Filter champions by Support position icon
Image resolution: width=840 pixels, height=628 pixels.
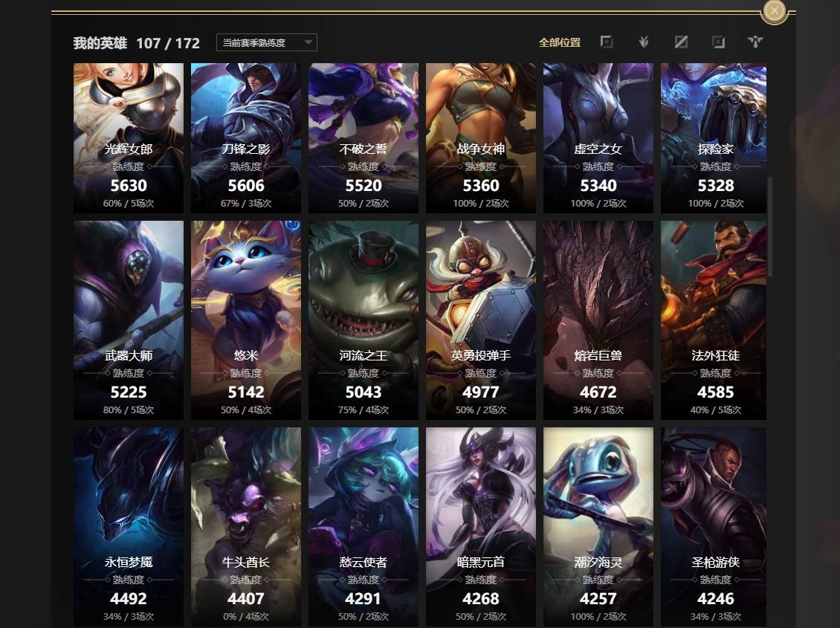(x=755, y=42)
